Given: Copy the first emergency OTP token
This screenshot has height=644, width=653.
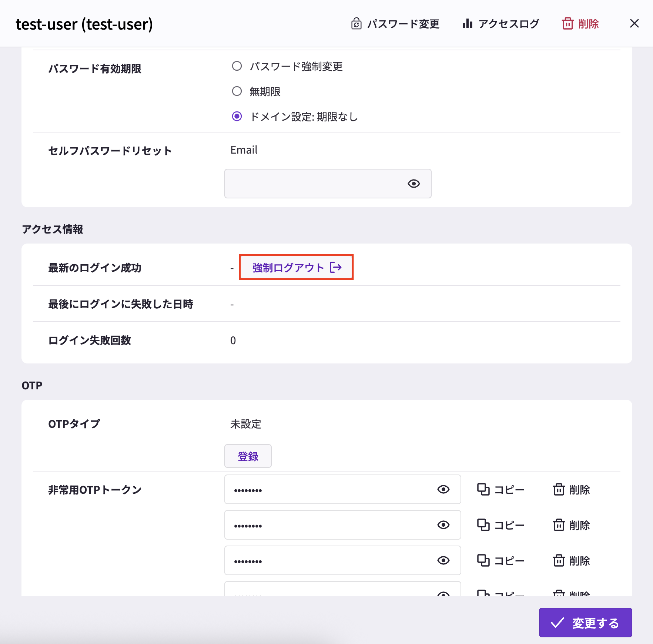Looking at the screenshot, I should [x=500, y=490].
